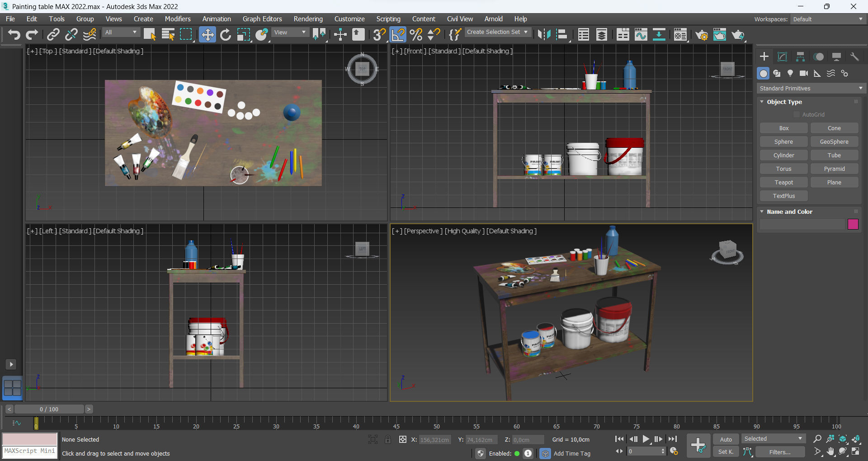Activate the Select and Rotate tool
Screen dimensions: 868x461
[226, 34]
